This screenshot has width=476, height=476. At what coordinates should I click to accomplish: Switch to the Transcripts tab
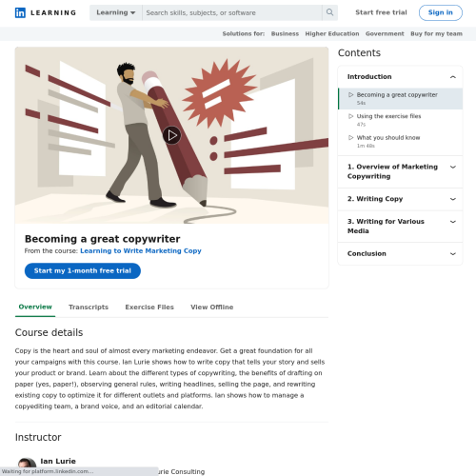click(89, 307)
